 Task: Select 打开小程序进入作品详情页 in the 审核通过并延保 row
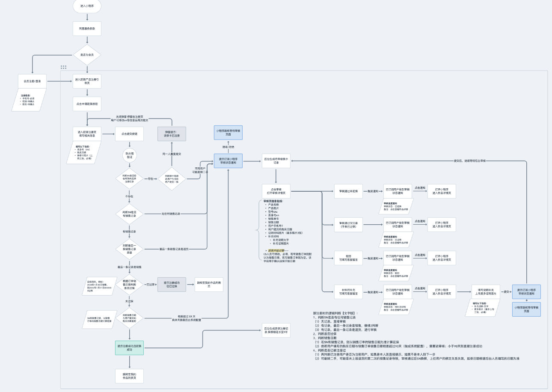click(442, 191)
